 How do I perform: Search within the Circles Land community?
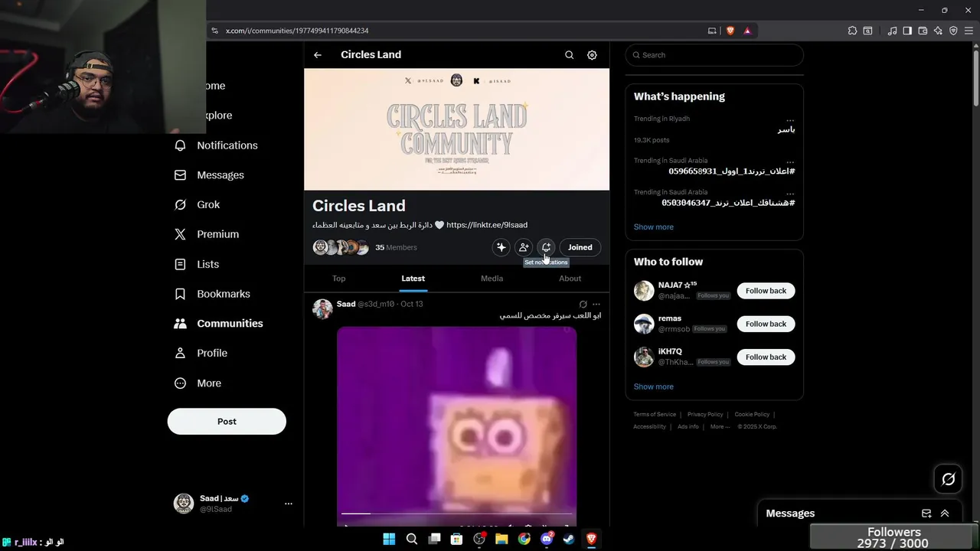tap(569, 55)
